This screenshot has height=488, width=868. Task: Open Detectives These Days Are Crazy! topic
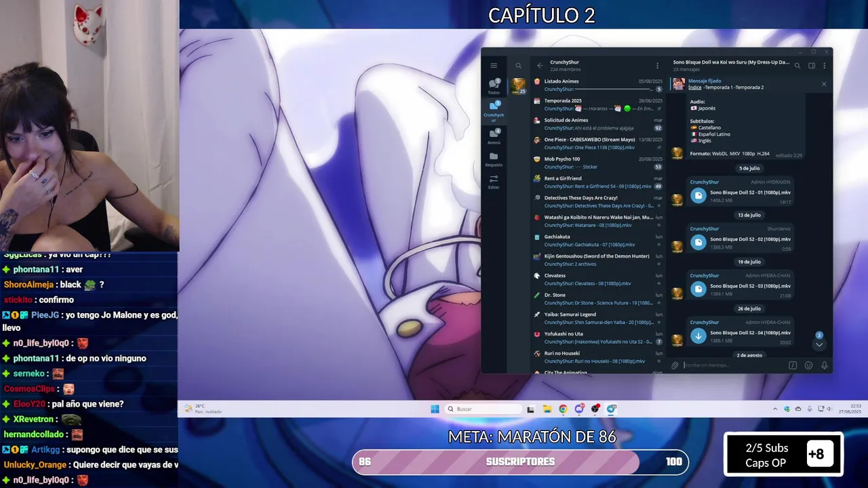coord(598,201)
